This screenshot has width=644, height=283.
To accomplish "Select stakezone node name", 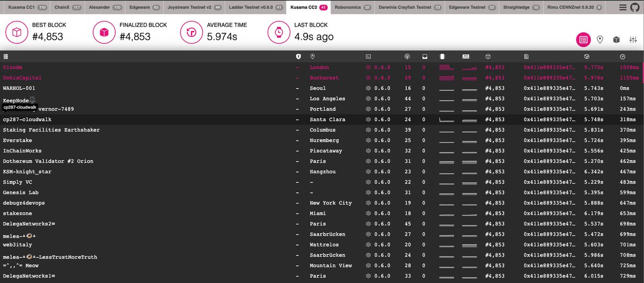I will [x=17, y=214].
